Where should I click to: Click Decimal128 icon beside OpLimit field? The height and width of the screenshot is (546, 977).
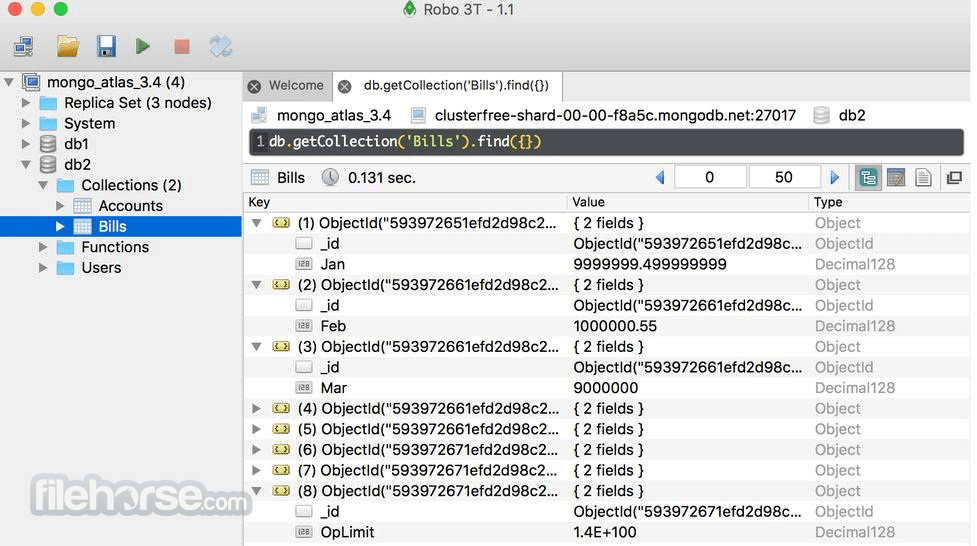tap(303, 532)
